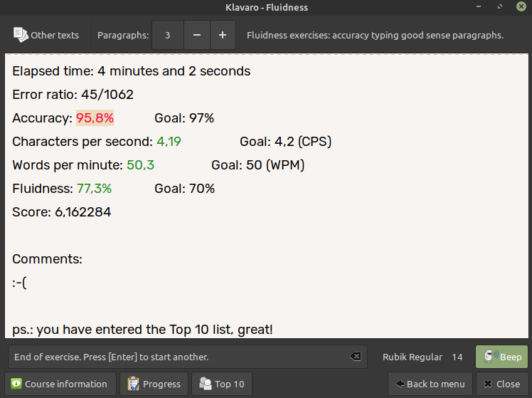The height and width of the screenshot is (398, 532).
Task: Click the exercise typing entry box
Action: coord(178,357)
